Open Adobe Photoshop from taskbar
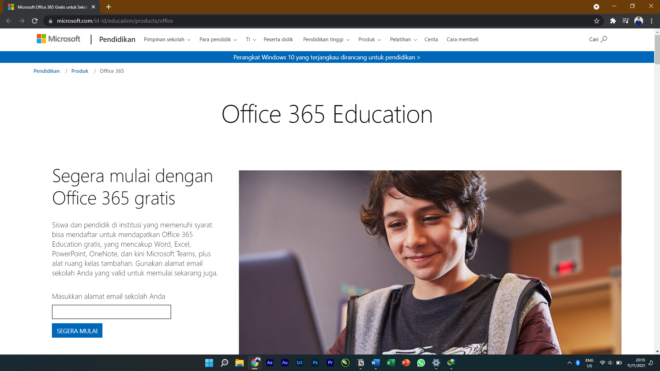The image size is (660, 371). tap(315, 363)
